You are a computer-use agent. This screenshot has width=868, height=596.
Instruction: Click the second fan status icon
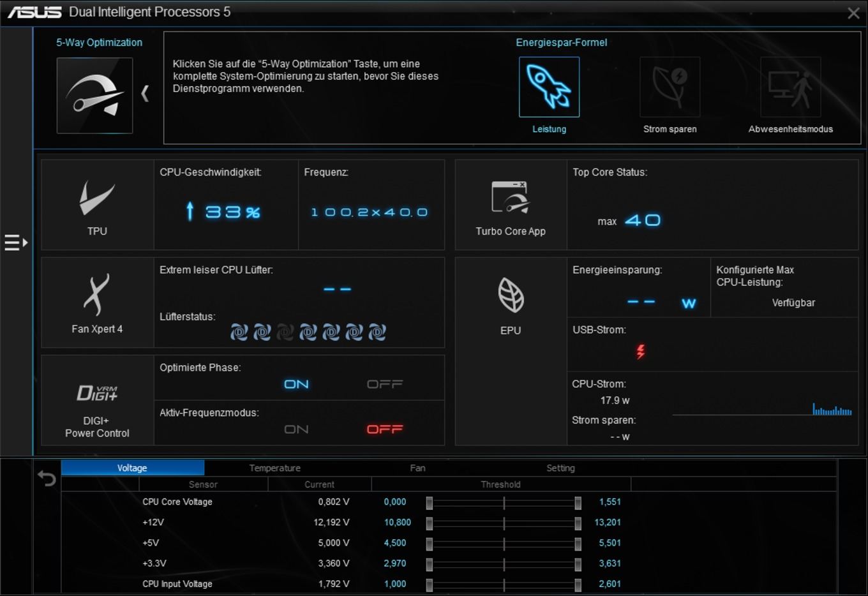pos(262,332)
